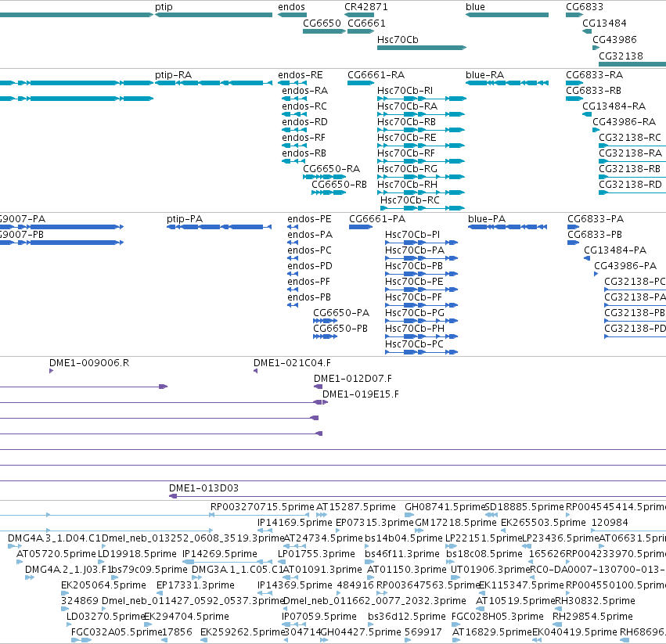The image size is (666, 644).
Task: Click the CG6650-RB transcript label
Action: (339, 185)
